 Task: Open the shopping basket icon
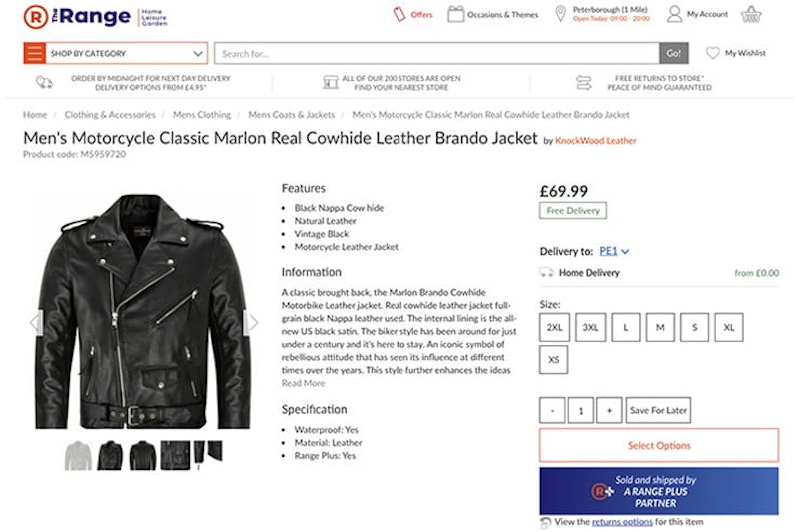(x=751, y=15)
